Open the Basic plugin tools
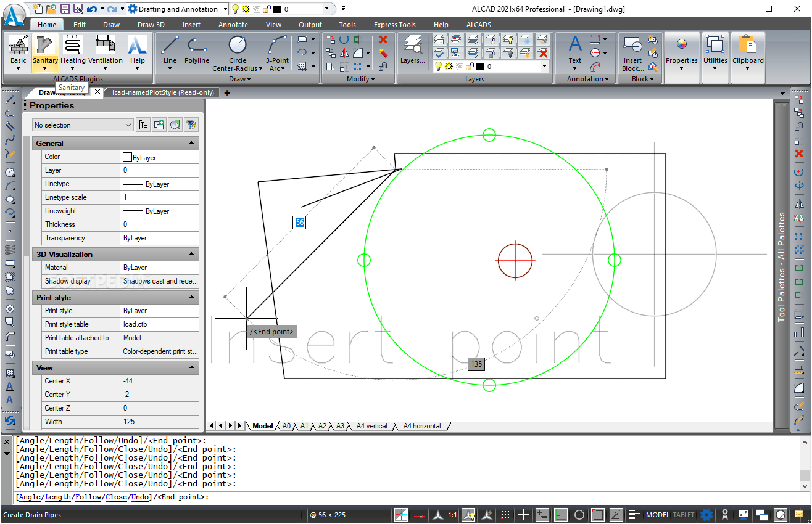The width and height of the screenshot is (812, 524). pyautogui.click(x=19, y=52)
